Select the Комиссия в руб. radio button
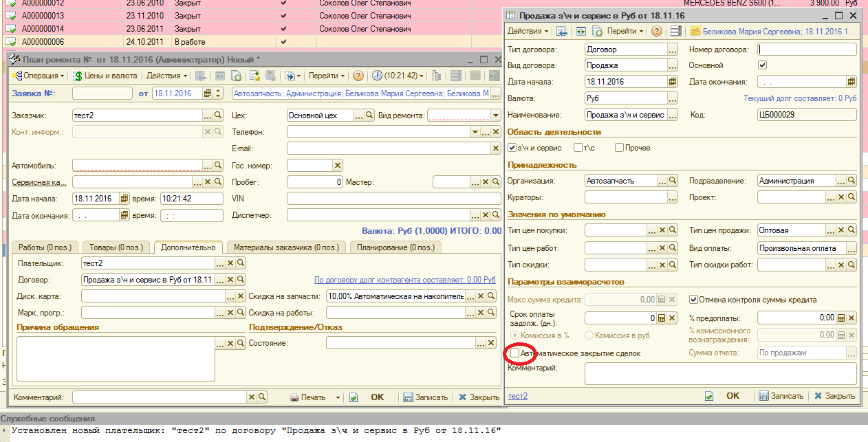The image size is (868, 442). point(589,335)
